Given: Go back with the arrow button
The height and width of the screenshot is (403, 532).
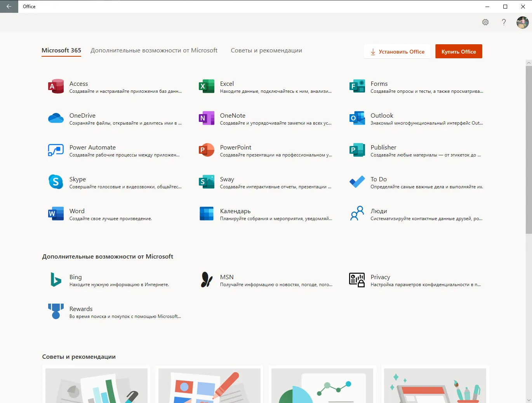Looking at the screenshot, I should pos(9,6).
